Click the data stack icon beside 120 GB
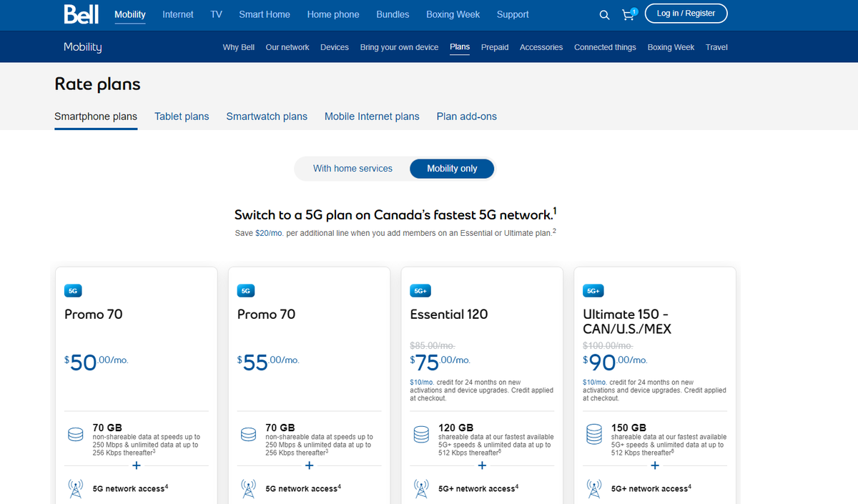Viewport: 858px width, 504px height. 421,434
